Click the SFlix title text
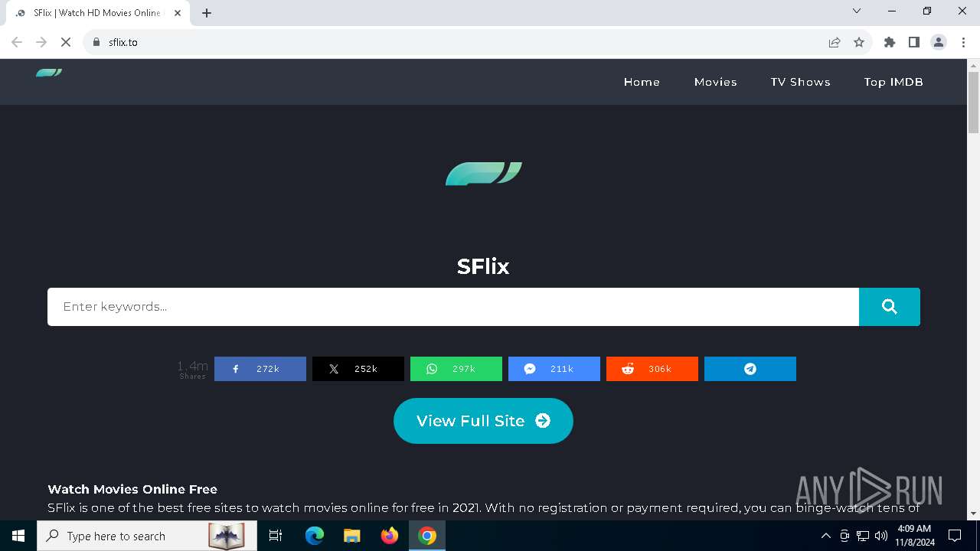The height and width of the screenshot is (551, 980). 483,266
